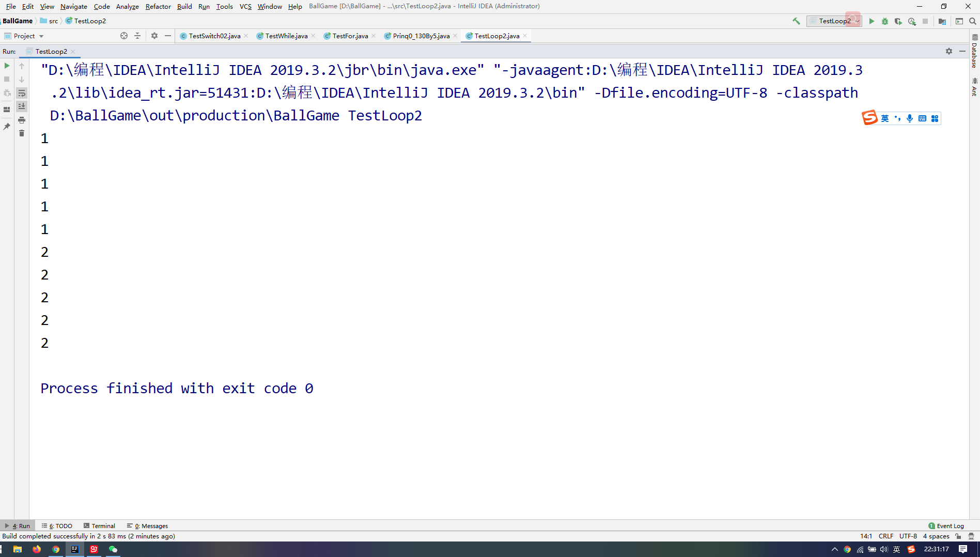Locate the current file in the Project view
980x557 pixels.
[x=124, y=36]
